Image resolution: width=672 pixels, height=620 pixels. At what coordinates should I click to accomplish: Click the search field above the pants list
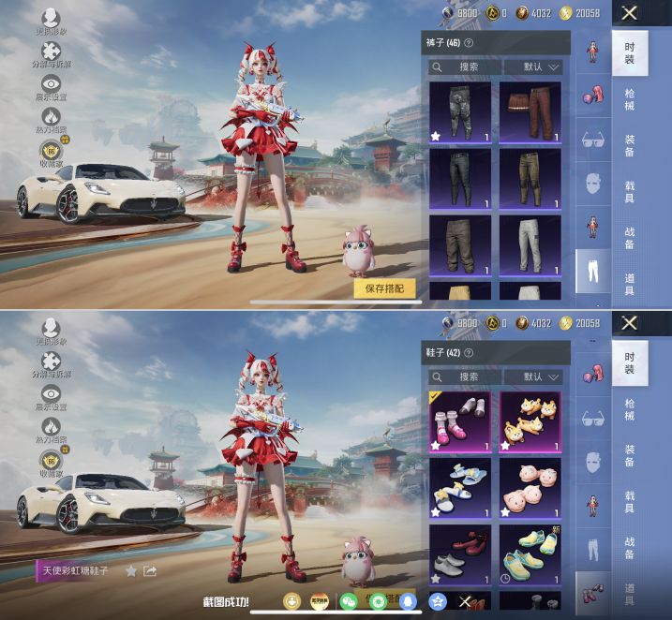click(465, 67)
